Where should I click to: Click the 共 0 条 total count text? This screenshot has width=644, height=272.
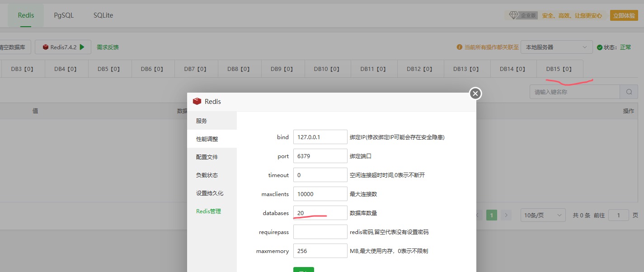[x=582, y=216]
